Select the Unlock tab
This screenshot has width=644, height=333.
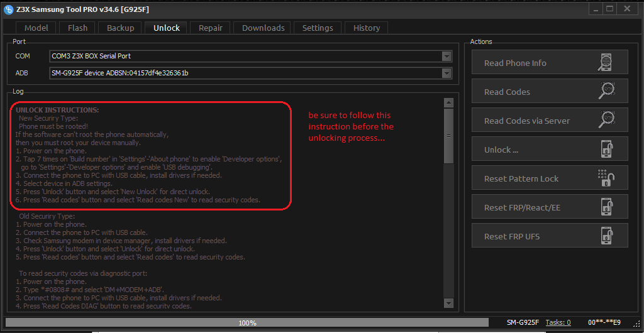[x=166, y=28]
